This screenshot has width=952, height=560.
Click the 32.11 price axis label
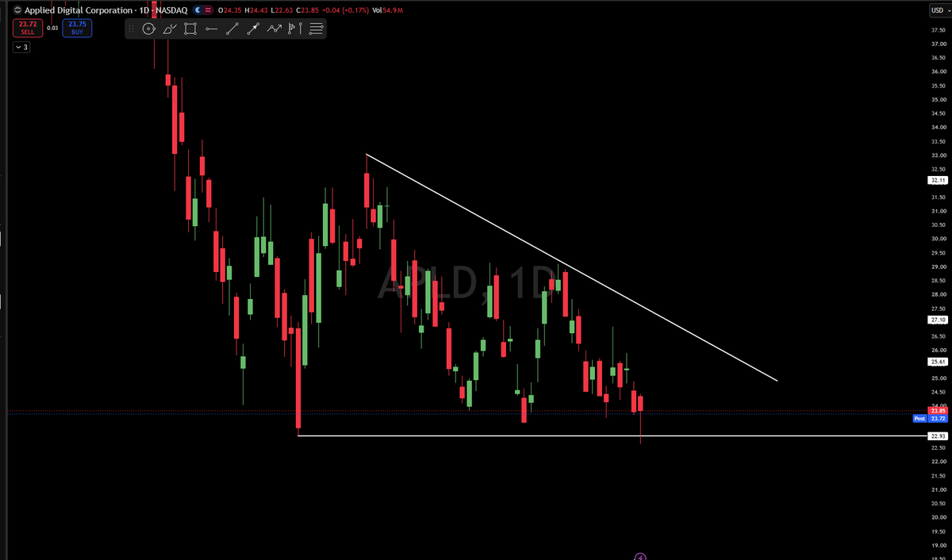[937, 180]
